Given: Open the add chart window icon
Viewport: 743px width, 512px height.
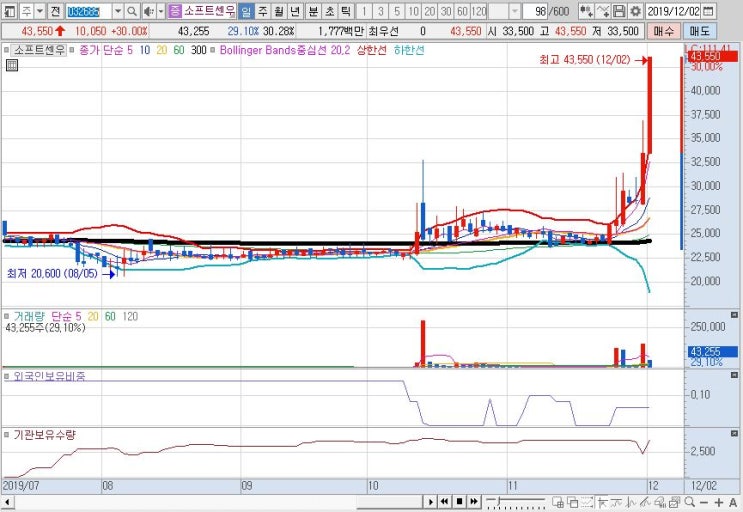Looking at the screenshot, I should coord(558,502).
